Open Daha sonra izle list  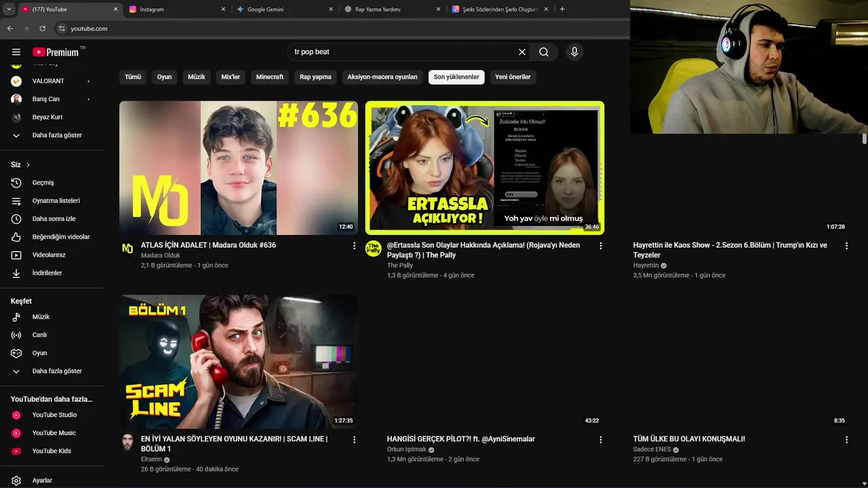pyautogui.click(x=52, y=219)
